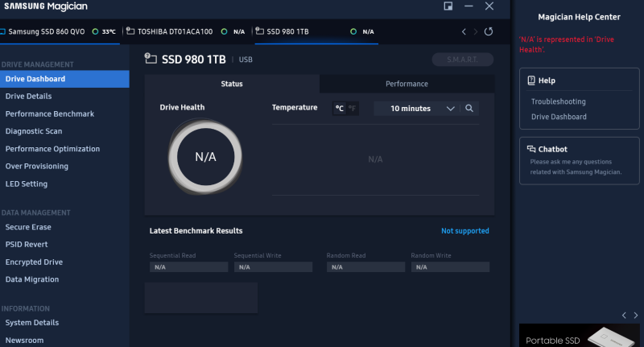This screenshot has height=347, width=644.
Task: Open Encrypted Drive page
Action: pyautogui.click(x=34, y=262)
